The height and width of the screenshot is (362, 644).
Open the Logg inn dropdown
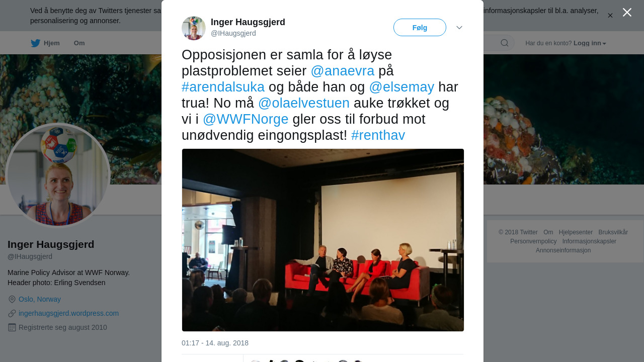(x=590, y=43)
